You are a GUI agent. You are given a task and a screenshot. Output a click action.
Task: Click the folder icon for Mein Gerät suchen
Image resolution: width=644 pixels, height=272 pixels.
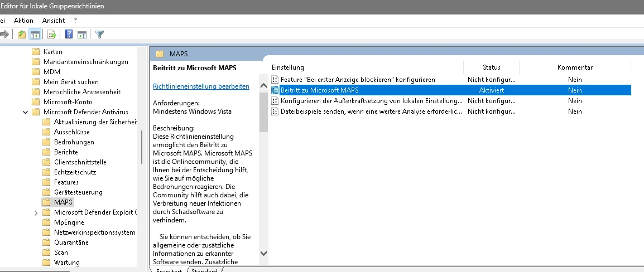pos(36,81)
